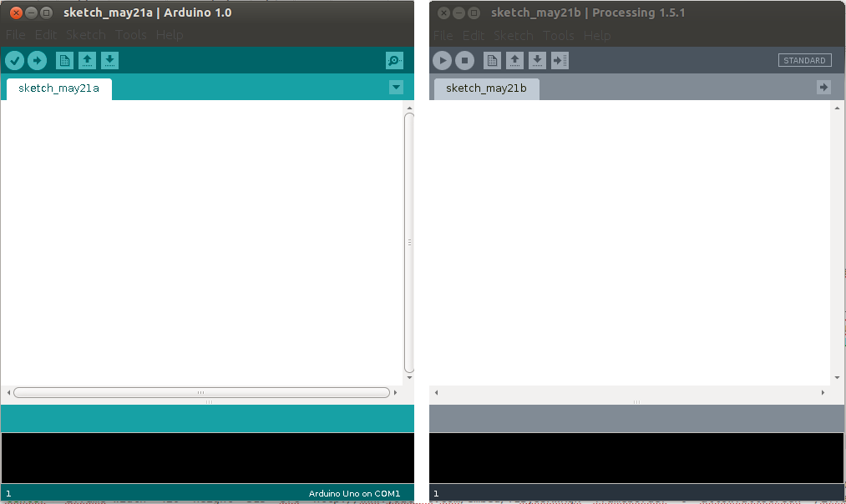This screenshot has width=846, height=504.
Task: Click Verify checkmark icon in Arduino
Action: pos(14,60)
